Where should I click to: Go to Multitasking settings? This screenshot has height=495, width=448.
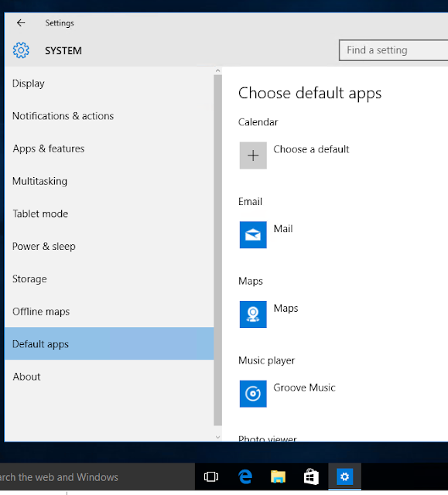(x=109, y=181)
